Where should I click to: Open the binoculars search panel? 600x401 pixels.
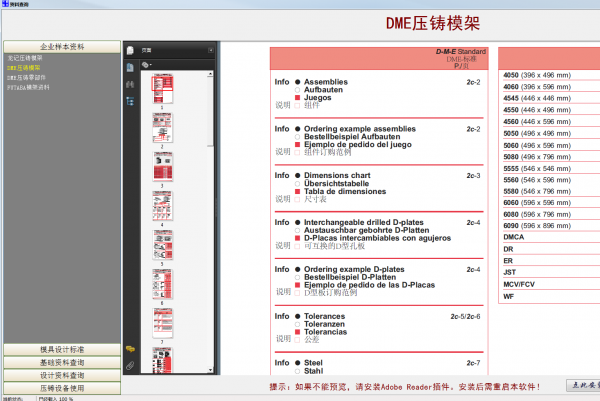click(x=130, y=84)
